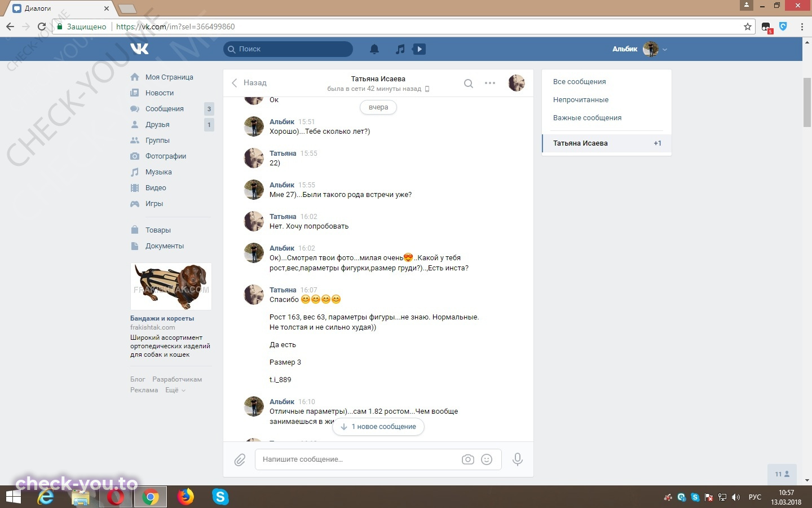Open Windows Start menu
812x508 pixels.
14,497
